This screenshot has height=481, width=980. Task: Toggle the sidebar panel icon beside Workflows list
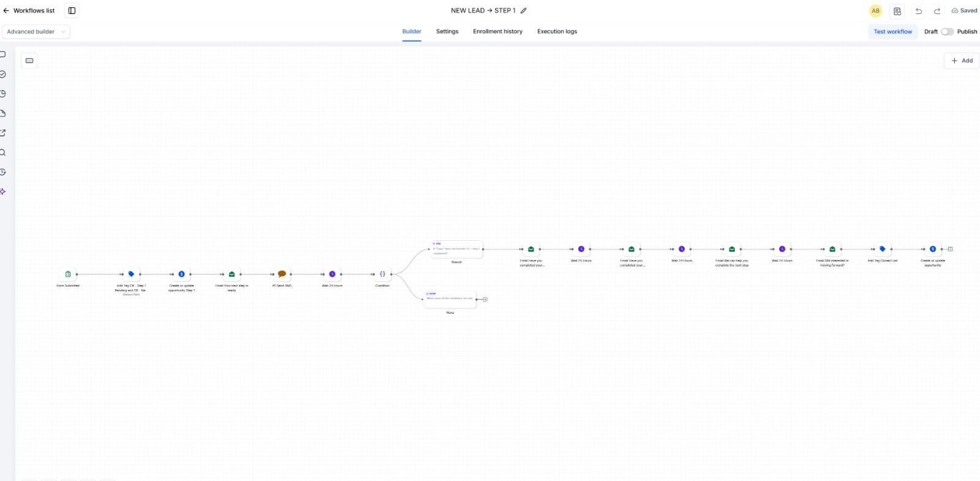coord(72,10)
